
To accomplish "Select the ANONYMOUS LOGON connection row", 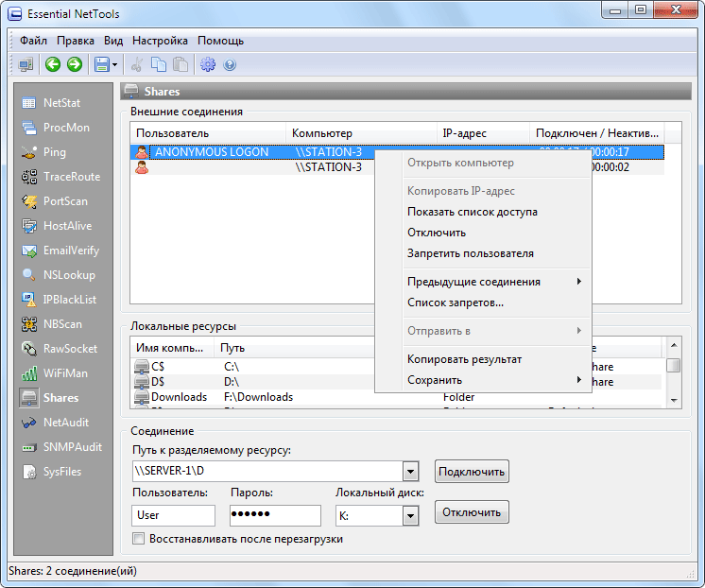I will 397,152.
